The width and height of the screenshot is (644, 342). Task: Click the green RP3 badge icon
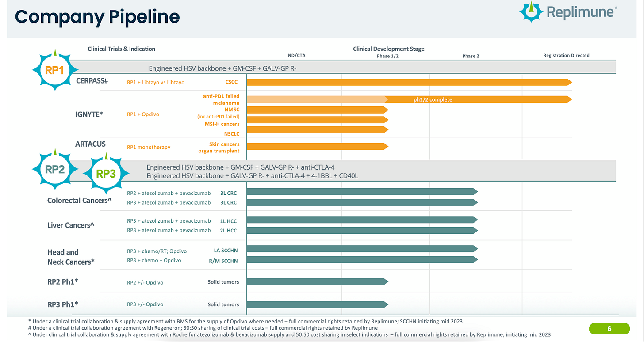pyautogui.click(x=106, y=174)
